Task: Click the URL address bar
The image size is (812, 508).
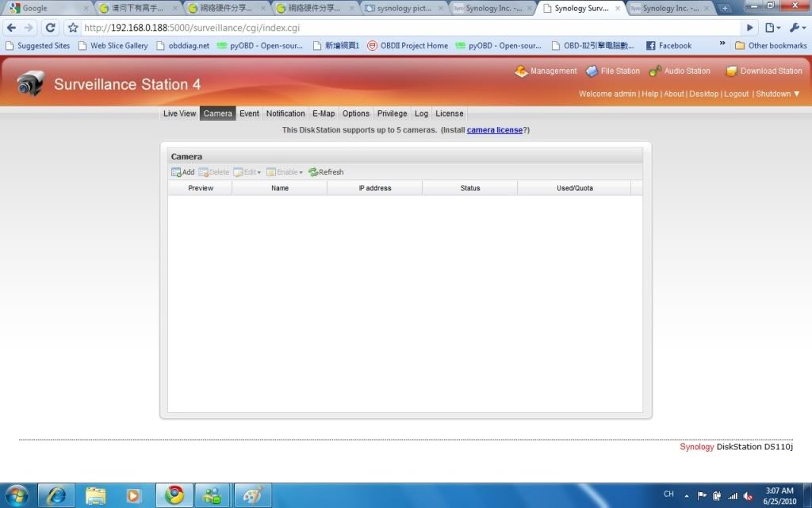Action: [396, 28]
